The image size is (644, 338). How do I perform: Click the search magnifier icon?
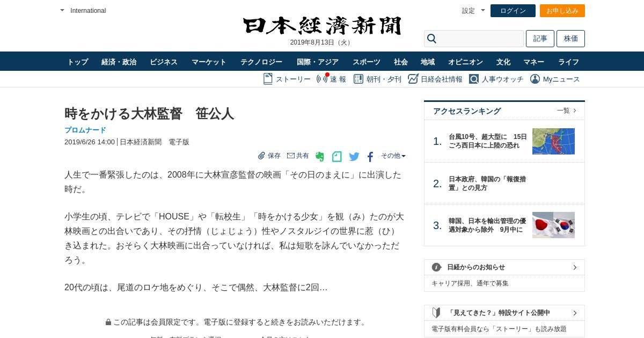[431, 39]
